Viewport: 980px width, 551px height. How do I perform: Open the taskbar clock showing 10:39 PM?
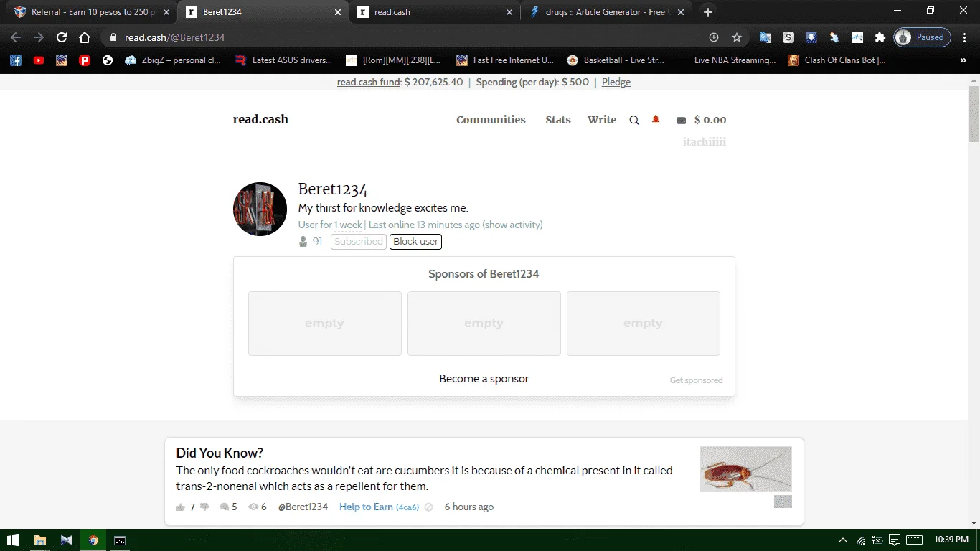click(951, 540)
